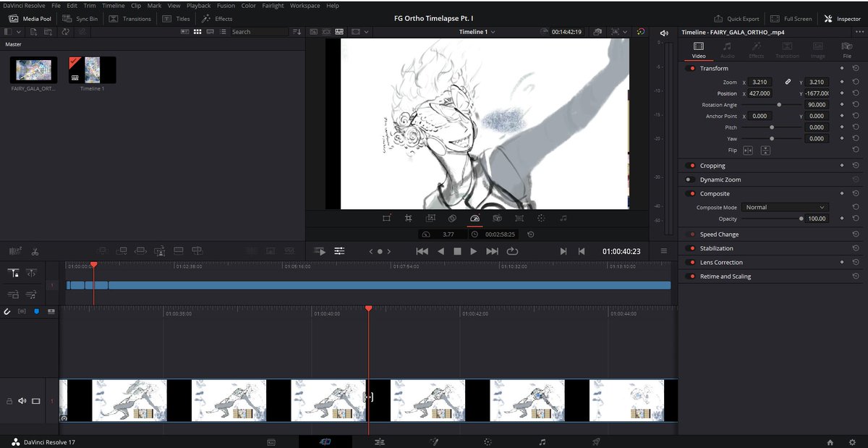The height and width of the screenshot is (448, 868).
Task: Expand the Cropping section
Action: pyautogui.click(x=712, y=166)
